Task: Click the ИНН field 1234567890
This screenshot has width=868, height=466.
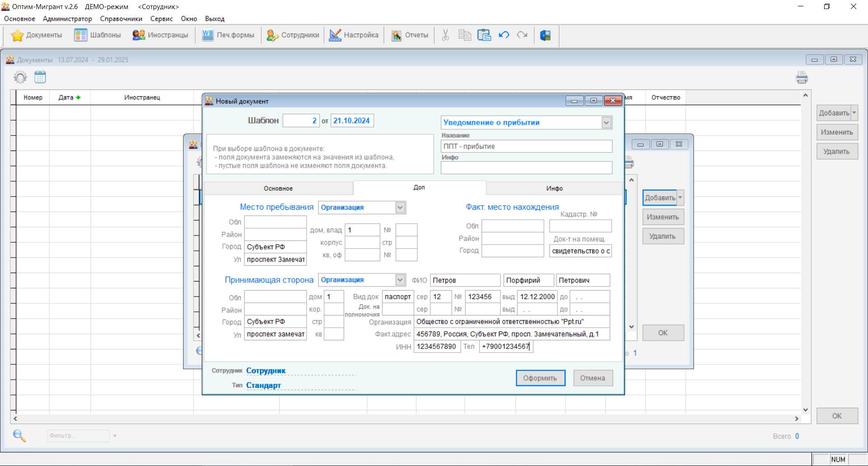Action: (437, 347)
